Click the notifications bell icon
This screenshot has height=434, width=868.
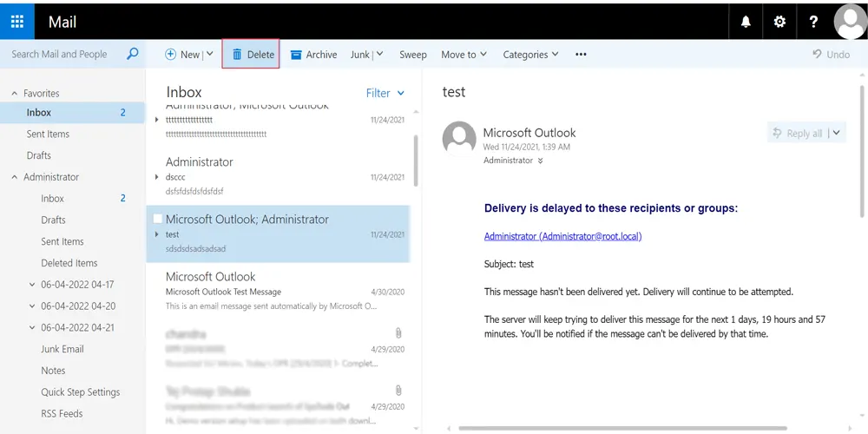[746, 22]
